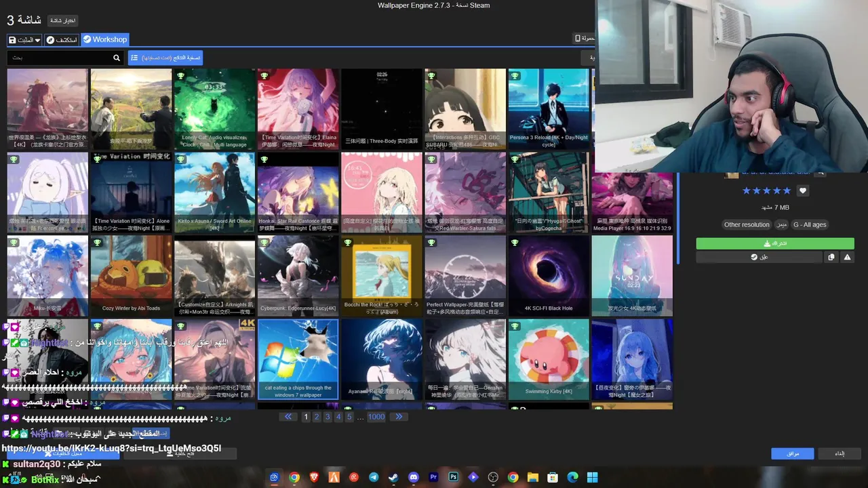Click the report warning triangle icon
The height and width of the screenshot is (488, 868).
pyautogui.click(x=847, y=257)
